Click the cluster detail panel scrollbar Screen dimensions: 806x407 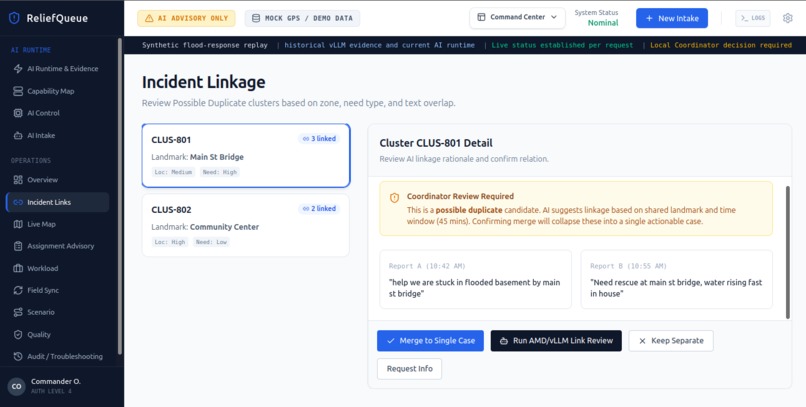(x=788, y=253)
